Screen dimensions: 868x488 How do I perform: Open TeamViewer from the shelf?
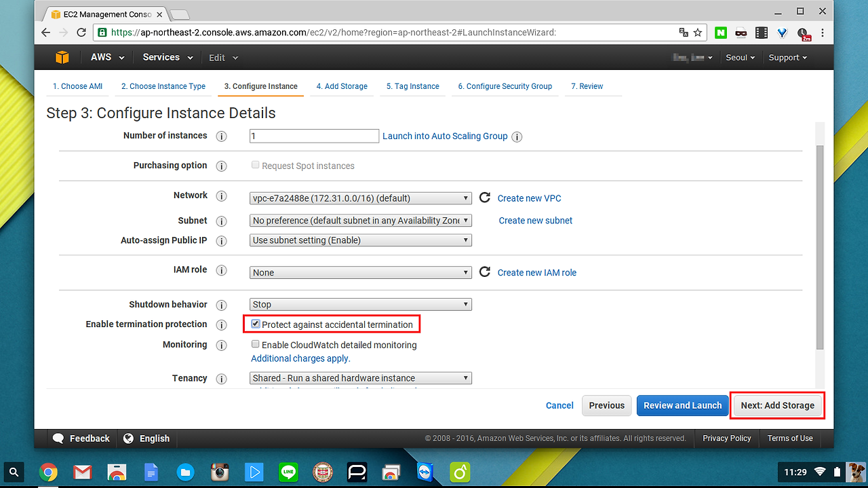coord(425,472)
